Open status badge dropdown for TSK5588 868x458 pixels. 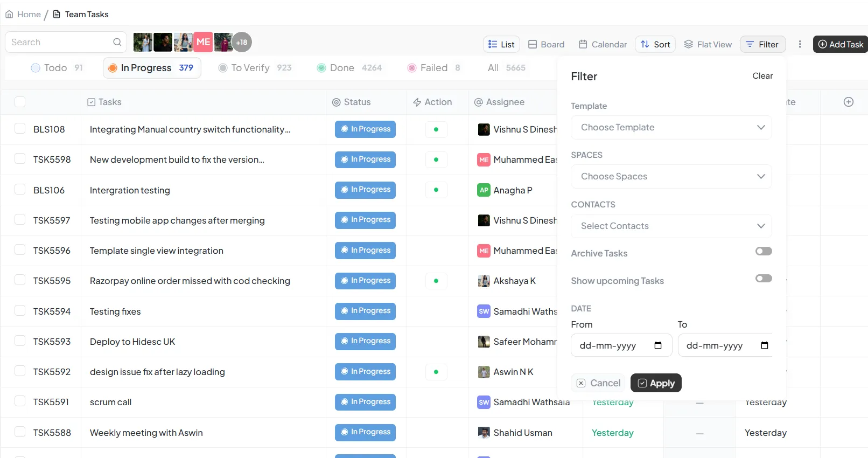point(365,432)
